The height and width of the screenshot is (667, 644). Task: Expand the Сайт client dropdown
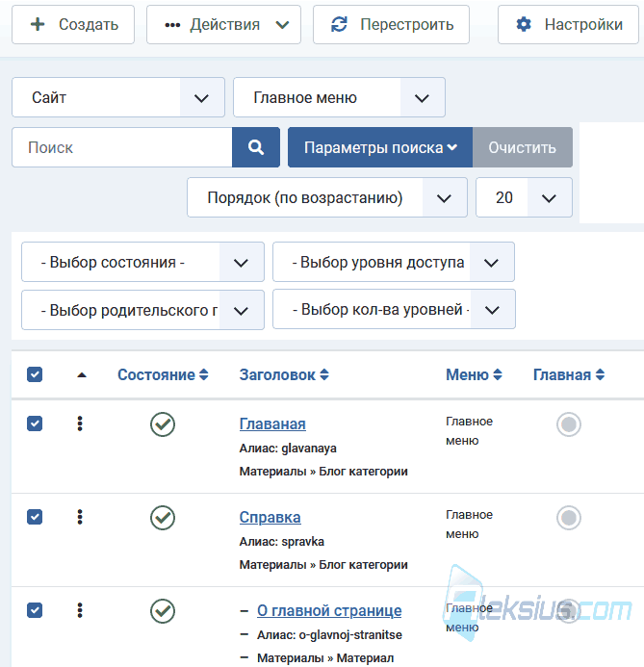click(x=118, y=97)
